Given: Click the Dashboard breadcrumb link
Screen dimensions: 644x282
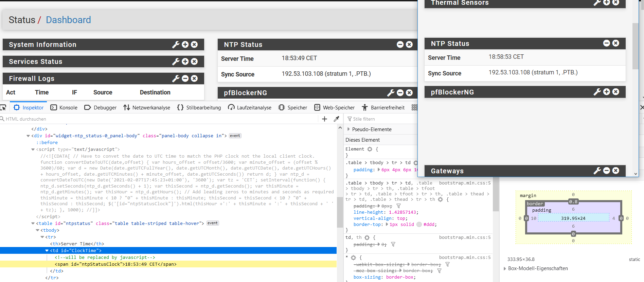Looking at the screenshot, I should coord(68,20).
